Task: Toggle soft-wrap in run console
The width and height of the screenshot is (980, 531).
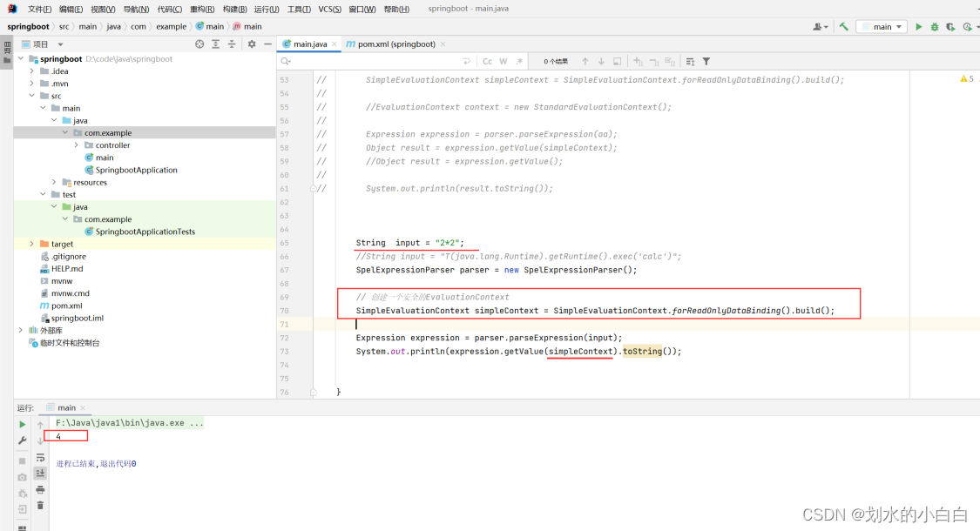Action: 40,458
